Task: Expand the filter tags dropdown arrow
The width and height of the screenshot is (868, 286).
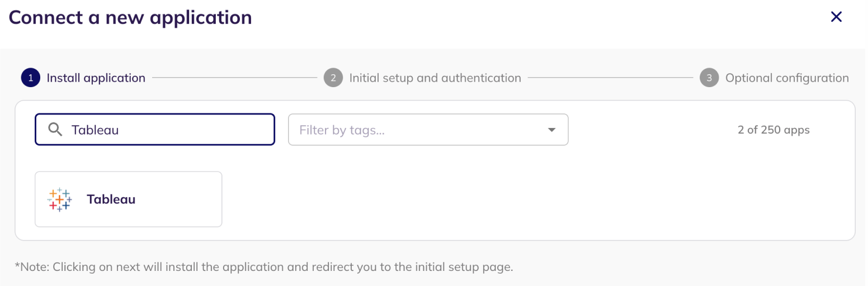Action: tap(551, 130)
